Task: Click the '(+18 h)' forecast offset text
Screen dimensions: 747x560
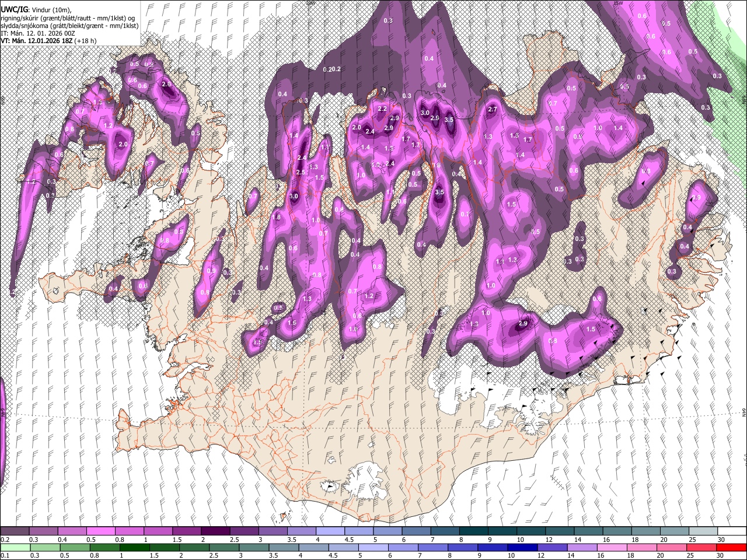Action: (x=86, y=41)
